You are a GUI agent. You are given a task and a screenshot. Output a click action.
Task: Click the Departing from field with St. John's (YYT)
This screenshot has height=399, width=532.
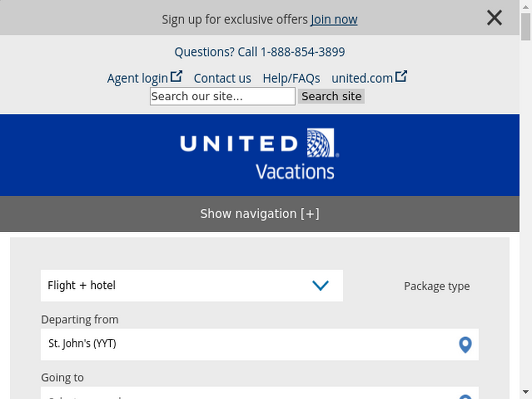[x=260, y=344]
